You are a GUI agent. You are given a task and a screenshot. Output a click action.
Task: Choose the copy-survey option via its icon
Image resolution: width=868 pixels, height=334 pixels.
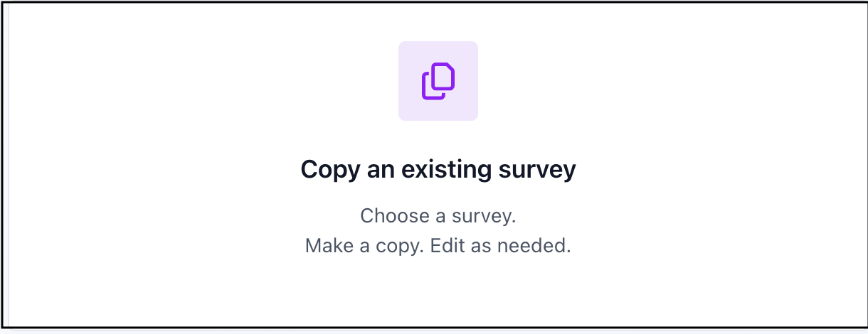[x=438, y=81]
